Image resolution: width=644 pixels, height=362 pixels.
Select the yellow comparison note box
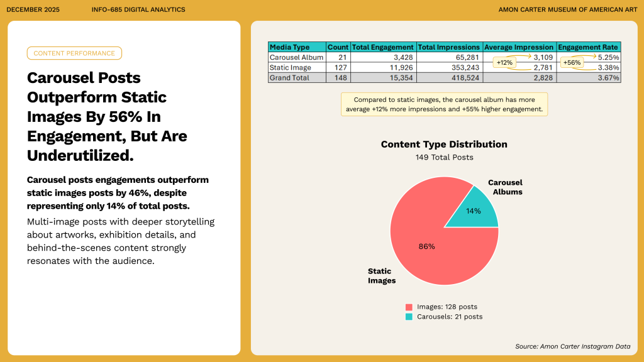tap(444, 104)
